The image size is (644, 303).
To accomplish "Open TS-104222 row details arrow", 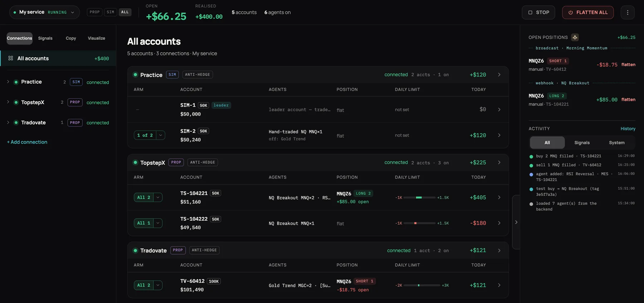I will 499,223.
